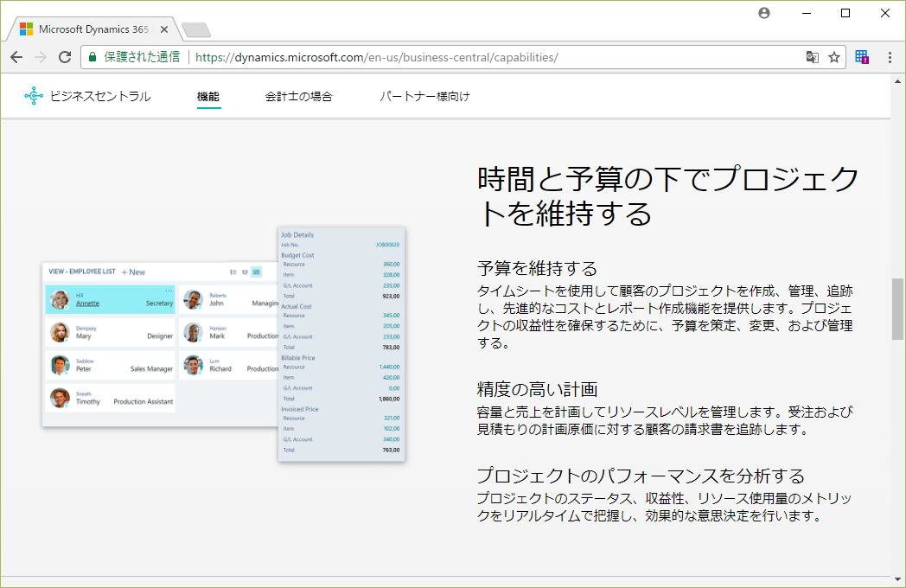The width and height of the screenshot is (906, 588).
Task: Click the browser forward arrow
Action: click(41, 57)
